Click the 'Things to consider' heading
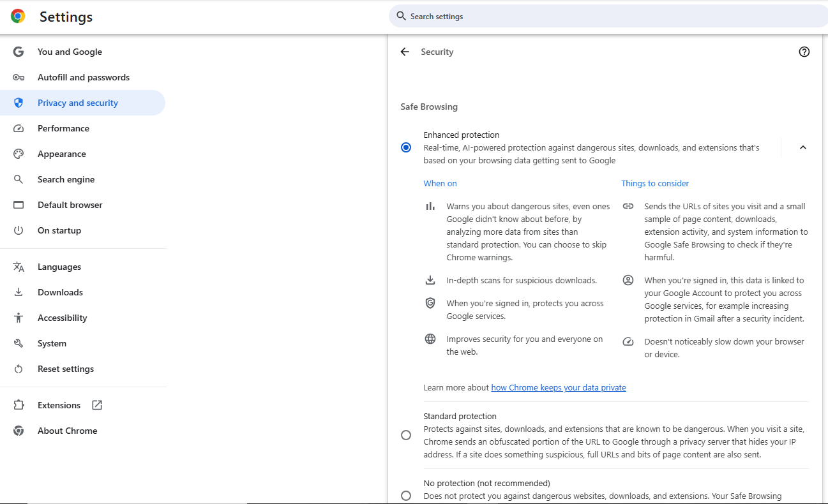This screenshot has height=504, width=828. click(x=655, y=183)
